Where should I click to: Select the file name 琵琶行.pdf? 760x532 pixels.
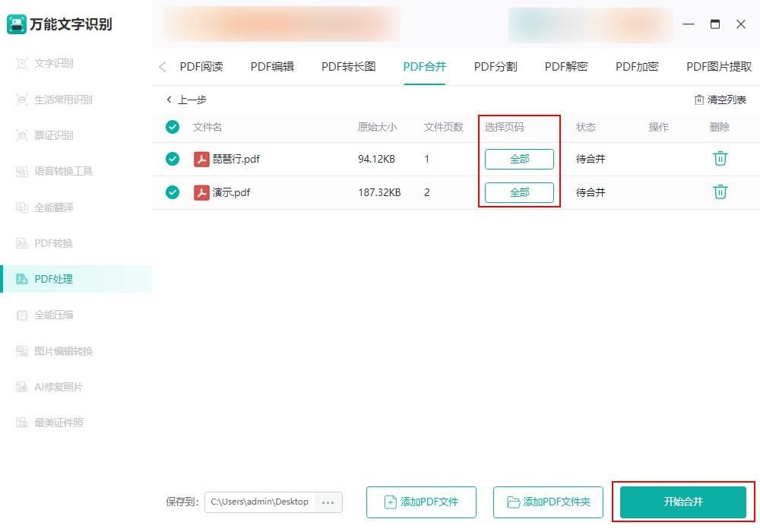tap(236, 159)
